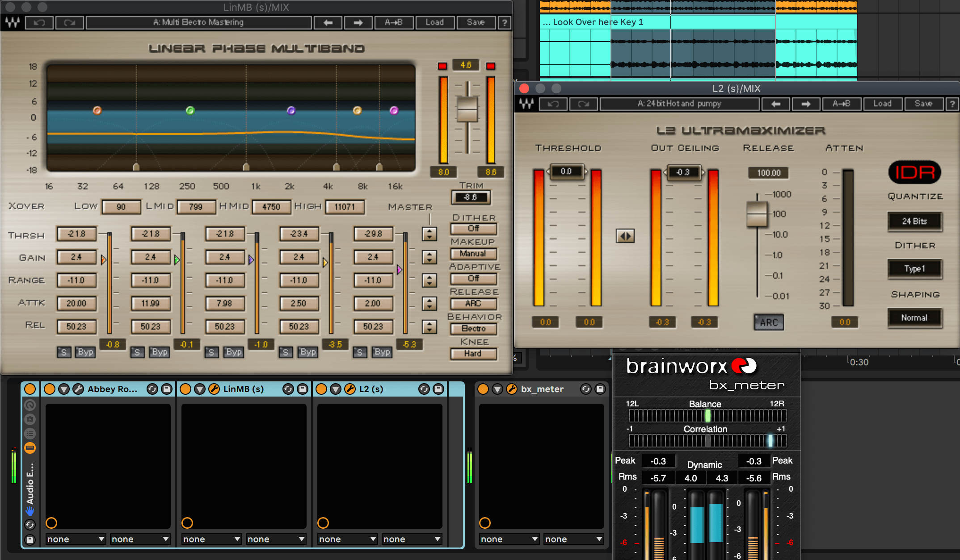Toggle bx_meter device activator on/off
The height and width of the screenshot is (560, 960).
coord(483,389)
